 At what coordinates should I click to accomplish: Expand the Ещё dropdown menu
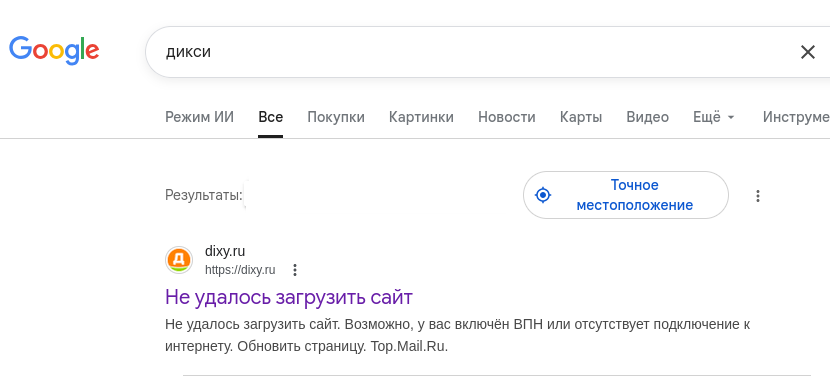click(x=714, y=117)
